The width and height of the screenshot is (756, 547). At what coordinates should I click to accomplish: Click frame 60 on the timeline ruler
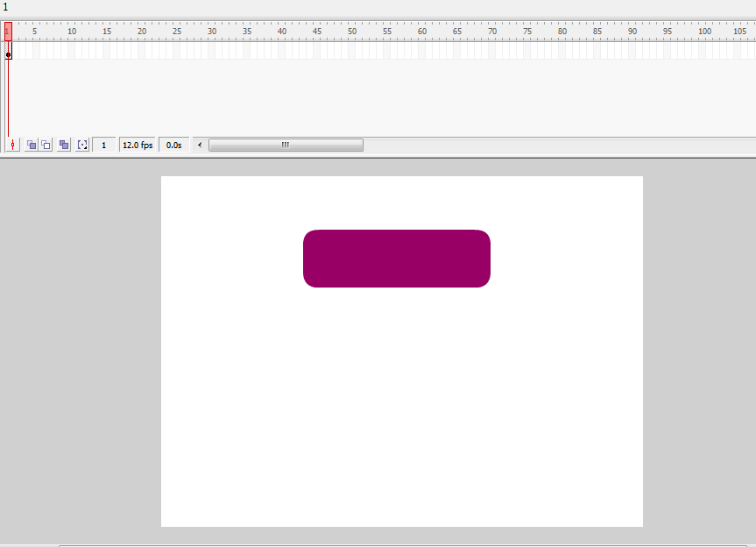422,32
